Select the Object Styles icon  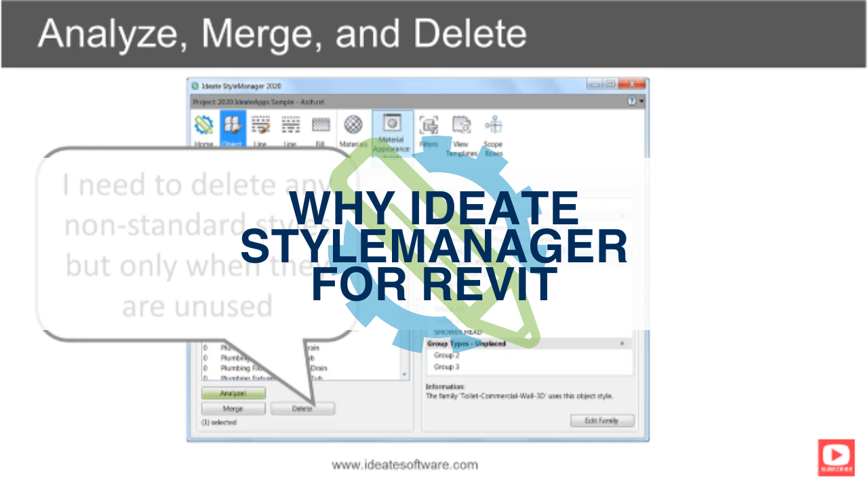pyautogui.click(x=233, y=125)
